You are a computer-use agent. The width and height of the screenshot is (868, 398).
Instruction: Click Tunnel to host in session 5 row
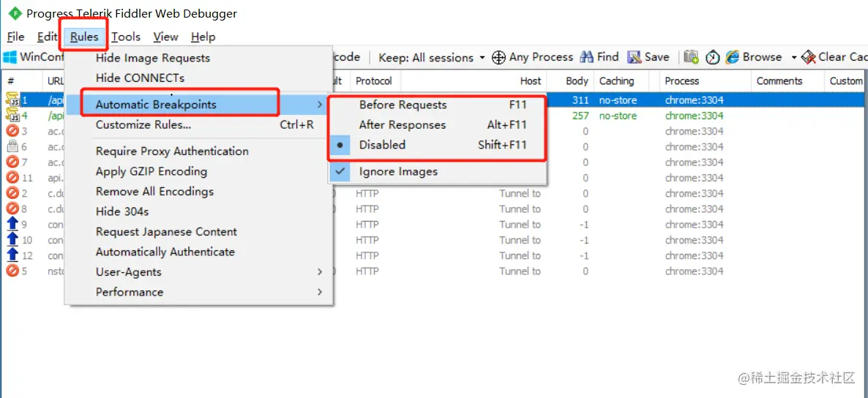click(520, 271)
